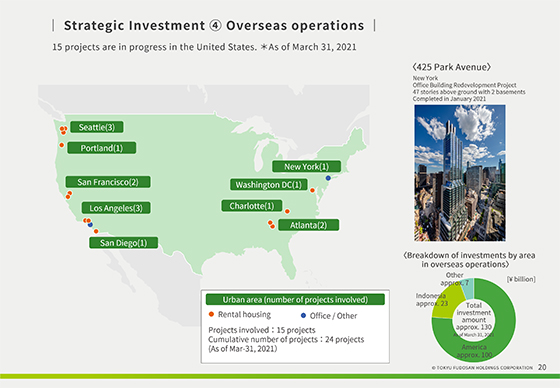Click the Portland(1) map label
Screen dimensions: 560x388
(101, 148)
